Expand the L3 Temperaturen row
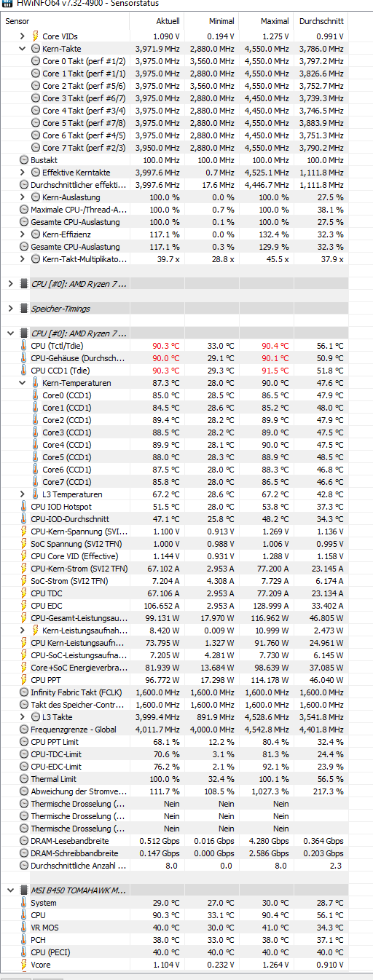 tap(24, 494)
